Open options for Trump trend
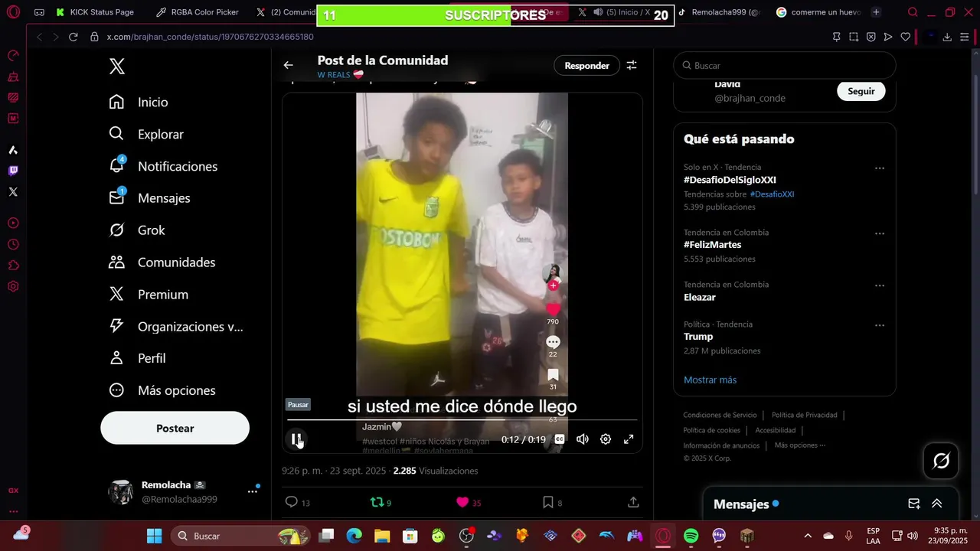The width and height of the screenshot is (980, 551). 880,325
